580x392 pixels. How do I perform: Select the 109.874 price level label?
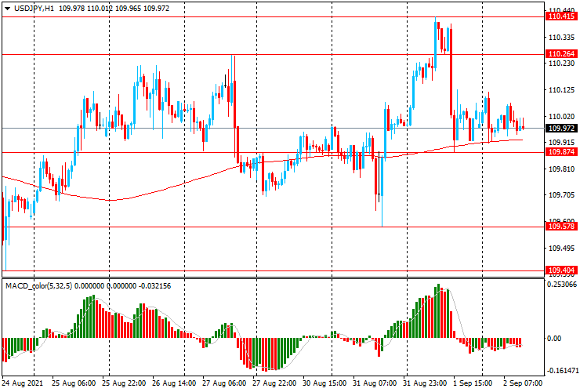click(561, 152)
